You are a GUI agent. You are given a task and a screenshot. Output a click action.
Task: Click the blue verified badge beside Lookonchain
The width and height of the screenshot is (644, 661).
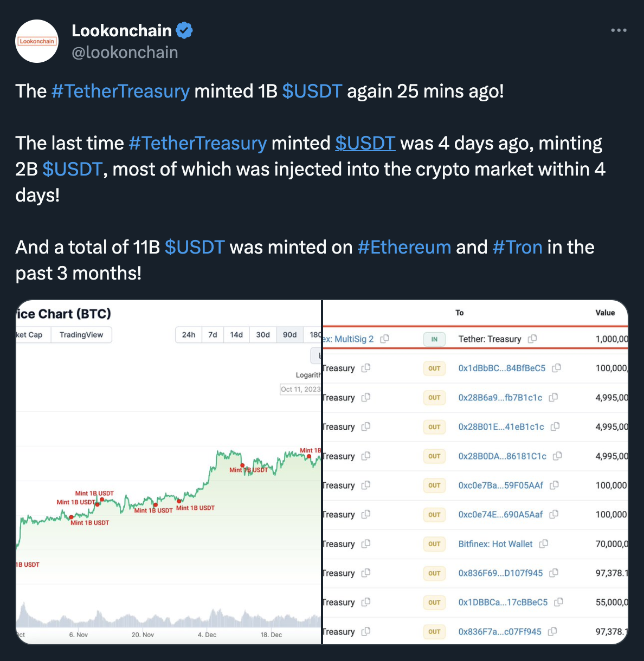click(184, 31)
